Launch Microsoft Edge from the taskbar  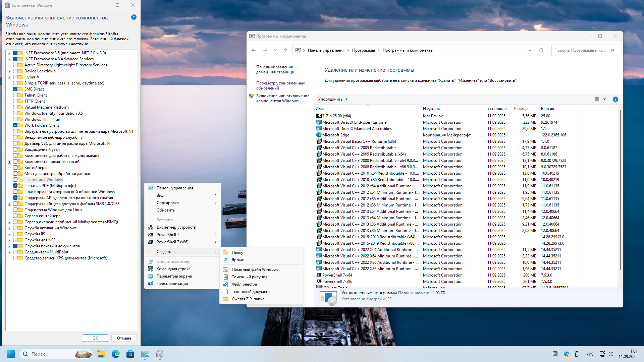point(116,354)
